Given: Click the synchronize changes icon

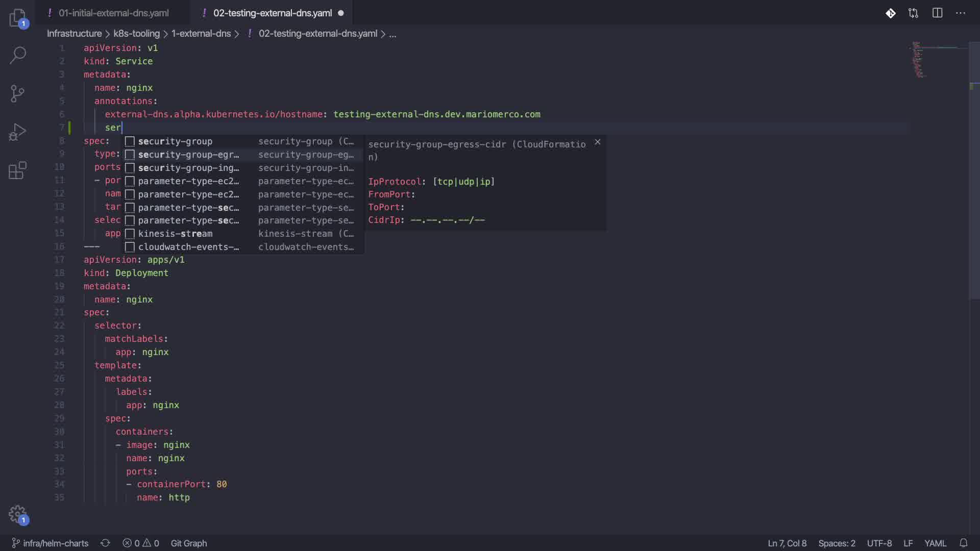Looking at the screenshot, I should point(105,543).
